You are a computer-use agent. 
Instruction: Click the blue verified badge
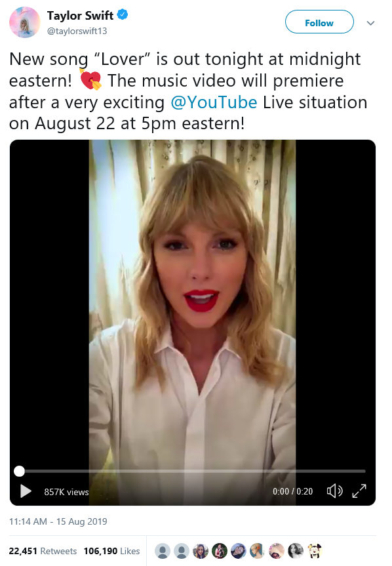coord(123,15)
